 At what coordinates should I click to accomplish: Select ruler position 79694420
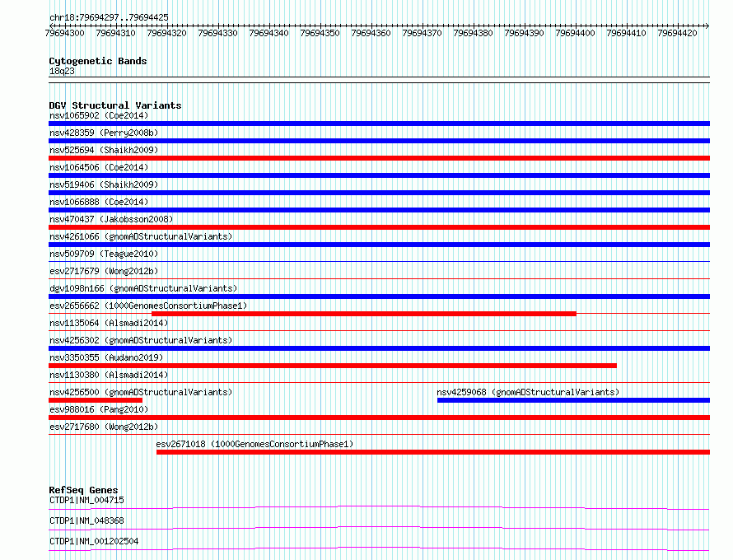[x=677, y=33]
